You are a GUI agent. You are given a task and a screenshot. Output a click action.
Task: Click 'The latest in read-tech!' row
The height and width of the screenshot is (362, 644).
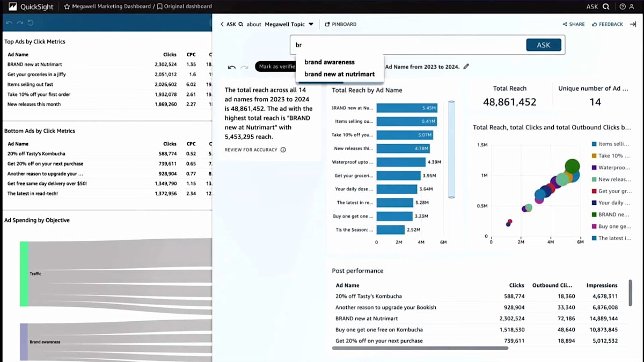[33, 194]
